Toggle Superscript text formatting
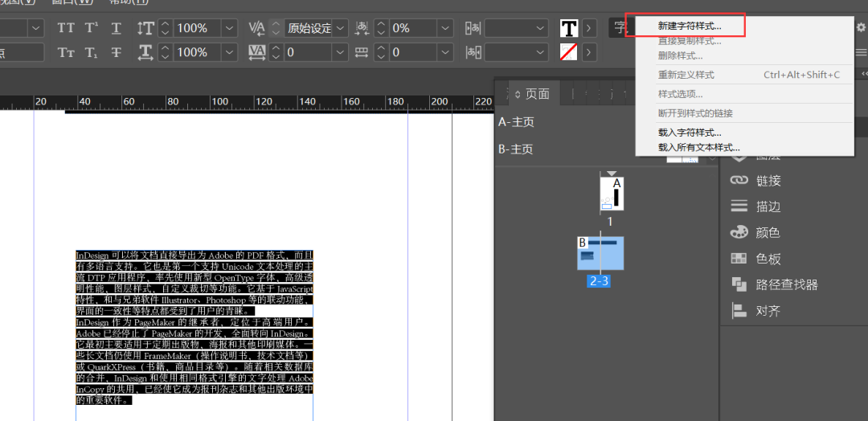The image size is (868, 421). click(x=92, y=28)
